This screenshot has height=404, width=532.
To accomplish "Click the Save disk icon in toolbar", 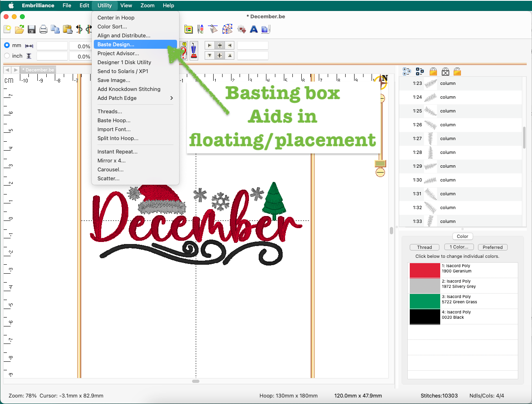I will pyautogui.click(x=32, y=29).
